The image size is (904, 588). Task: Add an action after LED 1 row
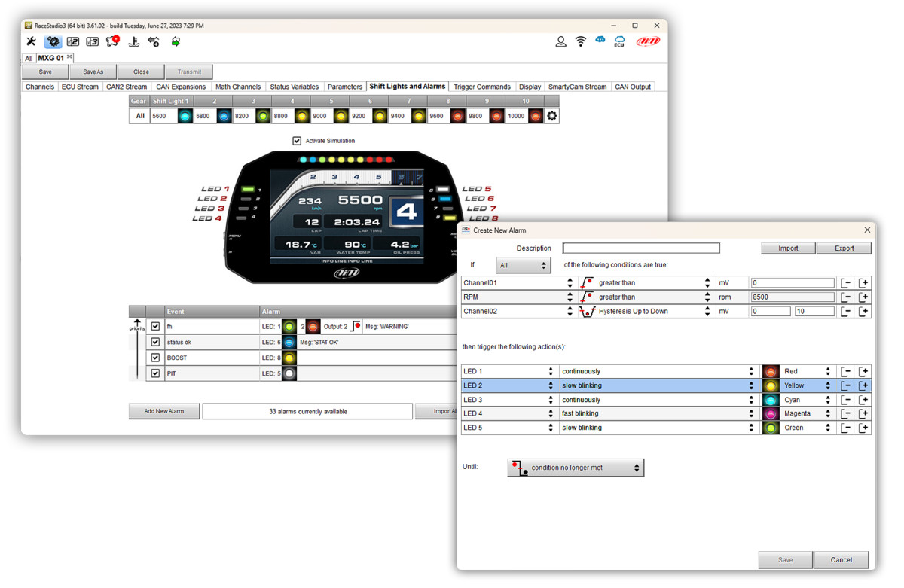pyautogui.click(x=864, y=372)
